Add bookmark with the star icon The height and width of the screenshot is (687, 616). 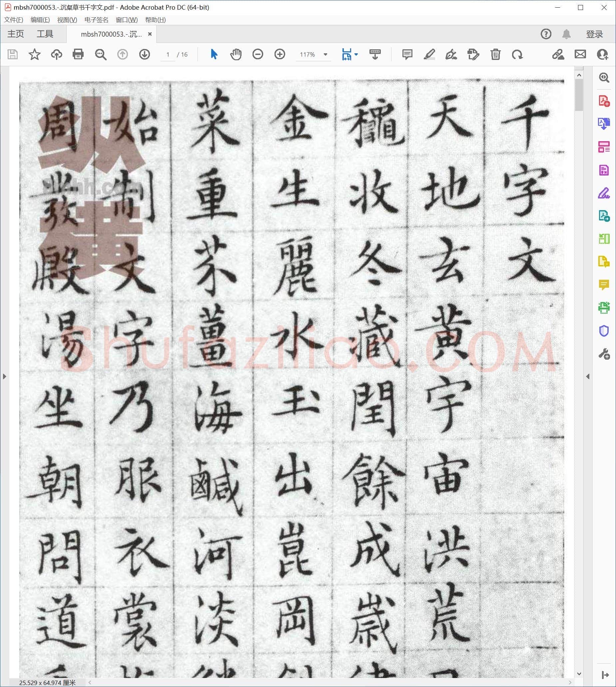pyautogui.click(x=35, y=55)
